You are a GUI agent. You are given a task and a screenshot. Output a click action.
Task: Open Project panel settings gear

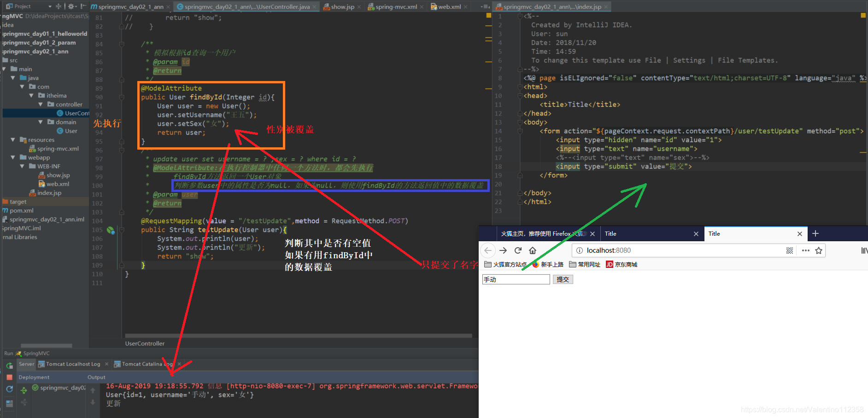coord(71,6)
